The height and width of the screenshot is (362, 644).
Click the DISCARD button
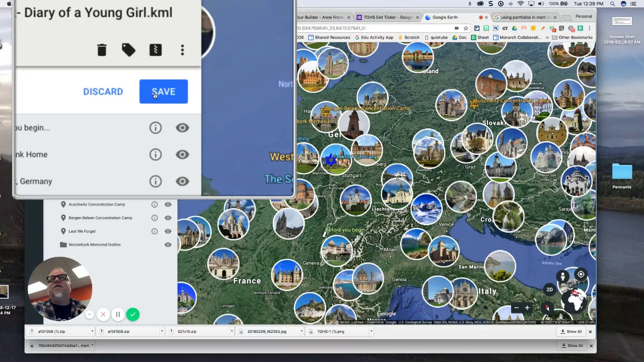coord(103,92)
